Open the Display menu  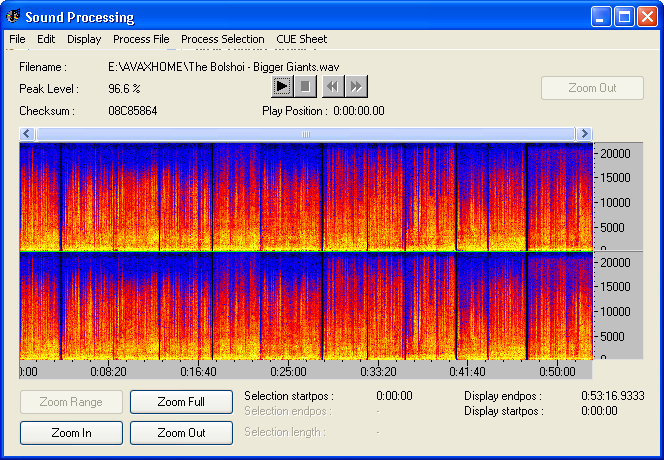tap(84, 39)
